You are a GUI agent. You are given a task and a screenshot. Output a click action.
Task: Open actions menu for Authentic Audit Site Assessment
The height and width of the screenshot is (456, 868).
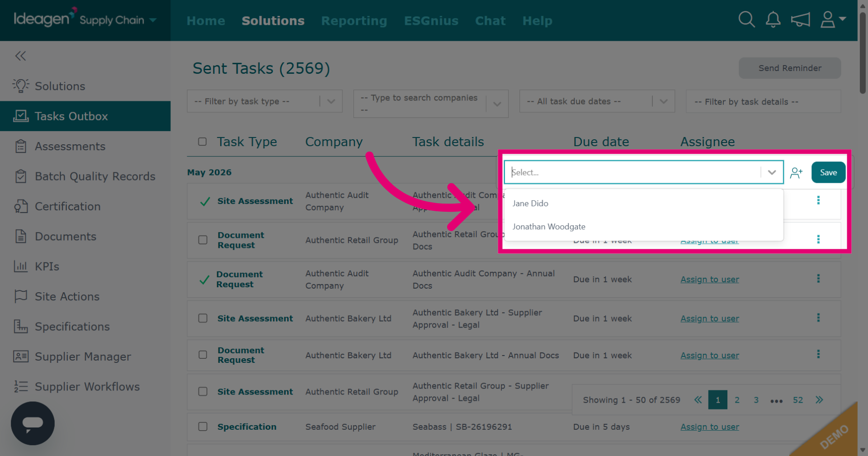pos(818,200)
